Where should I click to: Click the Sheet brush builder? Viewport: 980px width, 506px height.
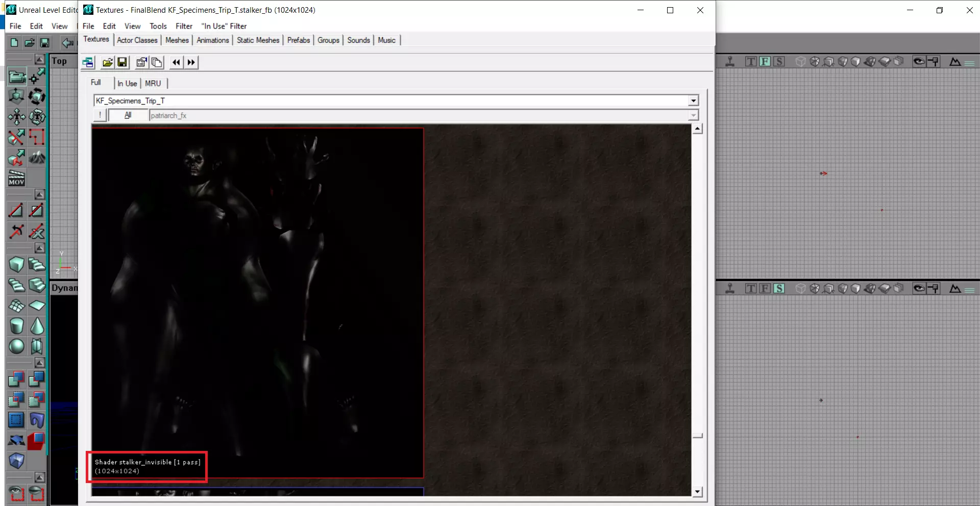point(37,306)
